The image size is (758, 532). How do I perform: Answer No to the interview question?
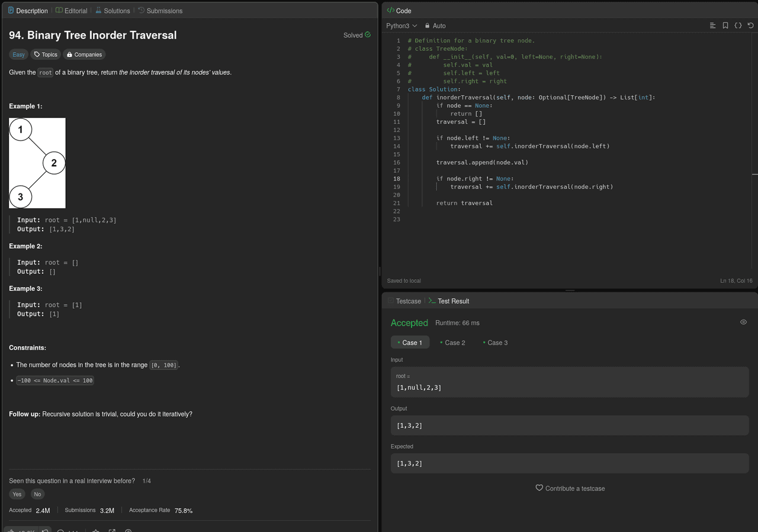(37, 494)
